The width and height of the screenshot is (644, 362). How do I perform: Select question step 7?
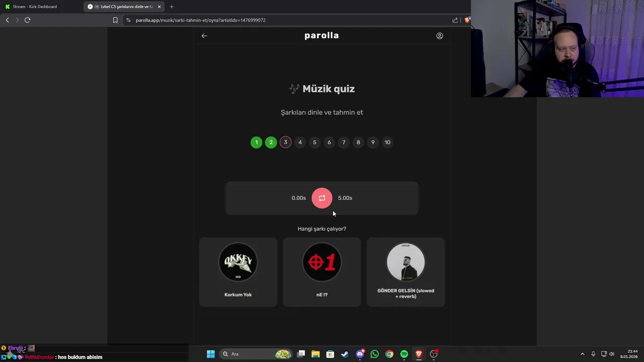tap(344, 142)
